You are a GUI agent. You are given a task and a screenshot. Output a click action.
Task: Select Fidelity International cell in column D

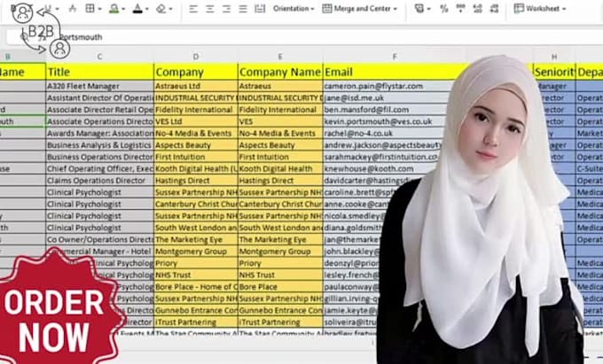[x=196, y=110]
